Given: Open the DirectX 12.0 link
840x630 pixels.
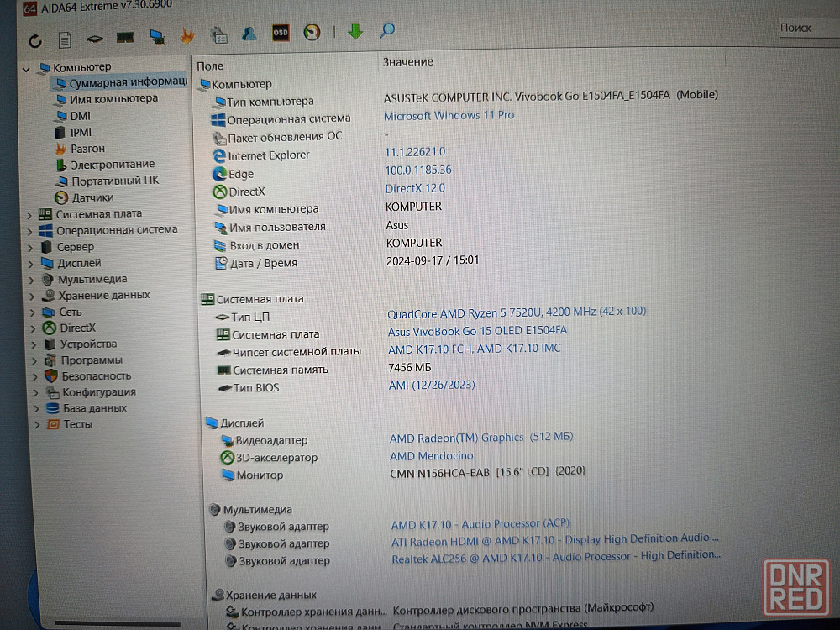Looking at the screenshot, I should (x=415, y=188).
